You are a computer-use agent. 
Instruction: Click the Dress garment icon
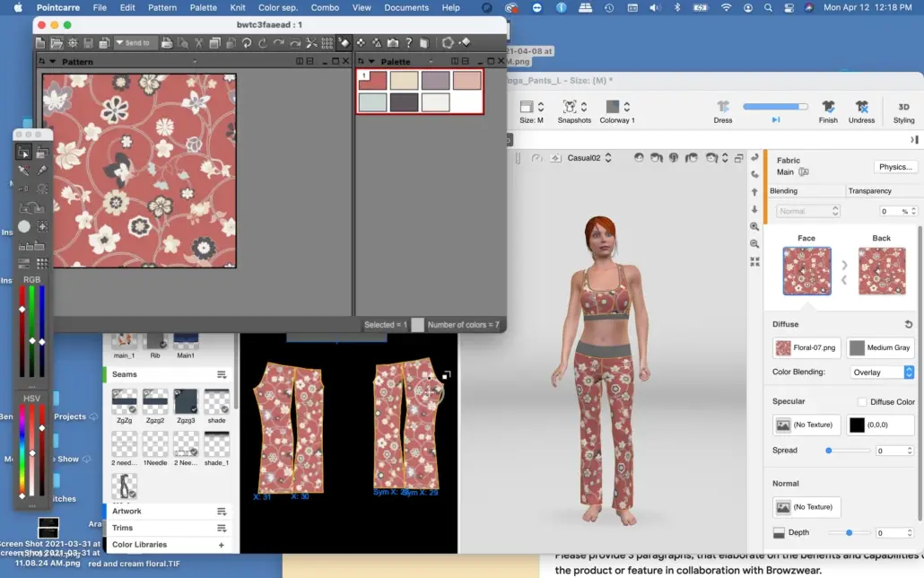pos(723,107)
